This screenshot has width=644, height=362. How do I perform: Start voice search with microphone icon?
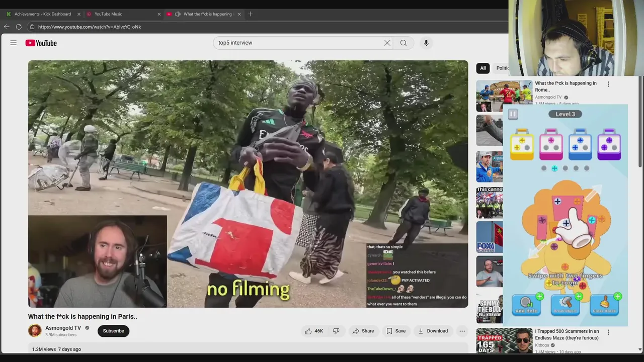(426, 43)
